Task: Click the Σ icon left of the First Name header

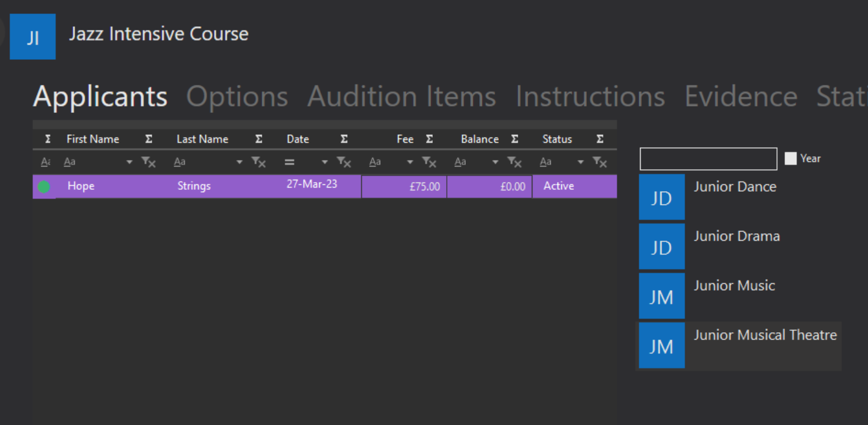Action: tap(48, 139)
